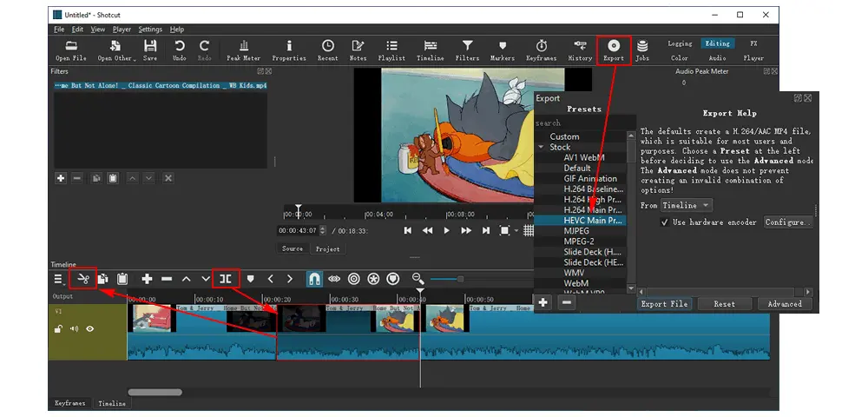
Task: Create marker on timeline toolbar
Action: (250, 279)
